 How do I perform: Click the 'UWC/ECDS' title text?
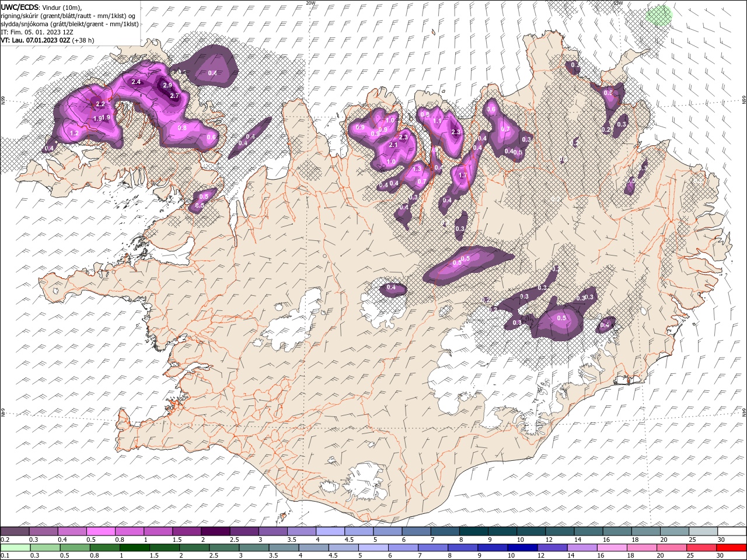point(20,7)
